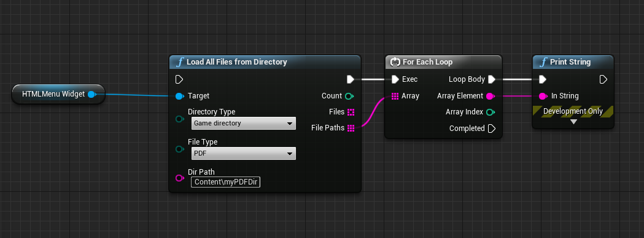Open the PDF file type dropdown
The image size is (644, 238).
point(244,154)
